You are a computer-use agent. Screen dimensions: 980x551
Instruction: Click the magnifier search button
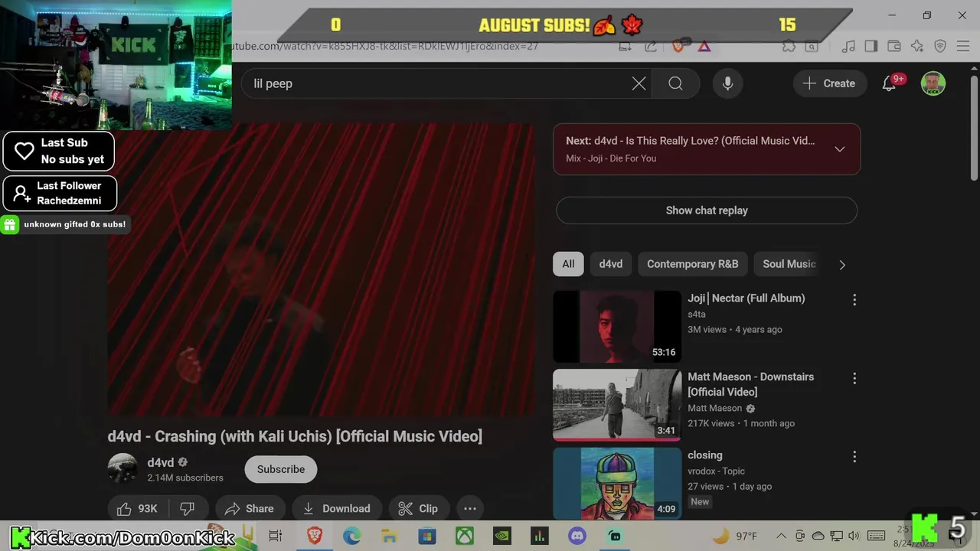click(x=675, y=83)
